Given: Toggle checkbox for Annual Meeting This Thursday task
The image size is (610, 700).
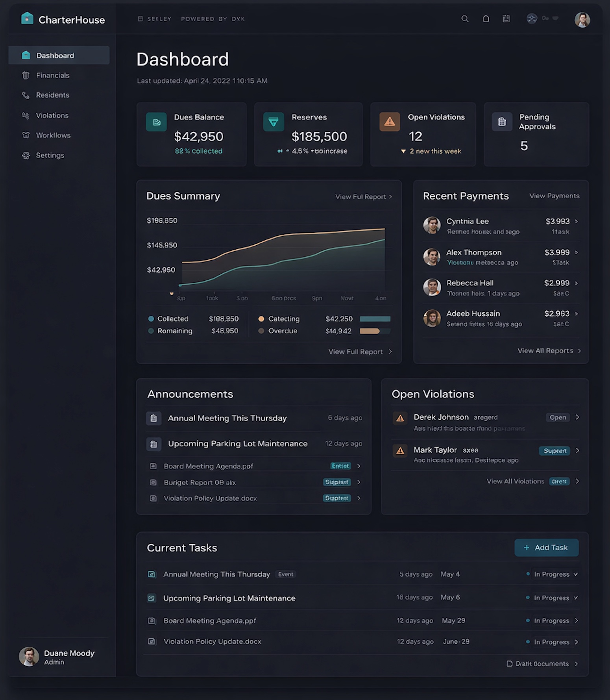Looking at the screenshot, I should [x=152, y=574].
